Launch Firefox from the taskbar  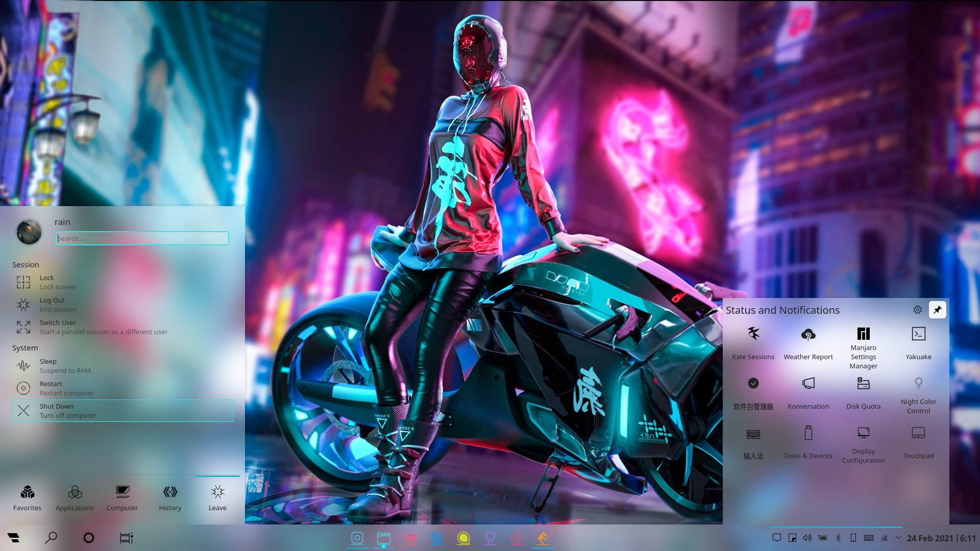click(x=410, y=538)
